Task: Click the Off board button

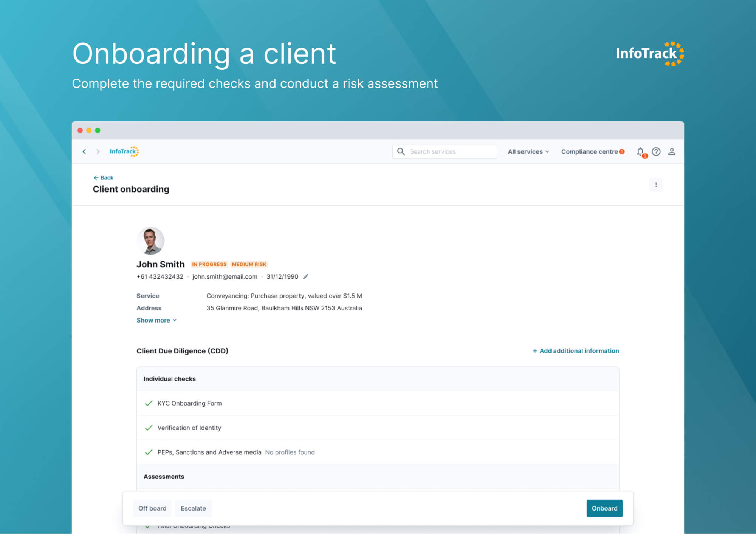Action: pos(152,508)
